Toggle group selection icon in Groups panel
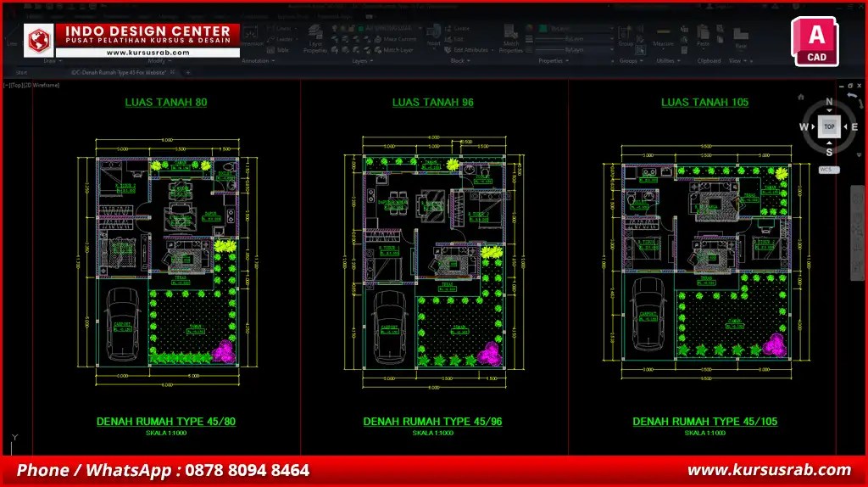 pos(641,50)
